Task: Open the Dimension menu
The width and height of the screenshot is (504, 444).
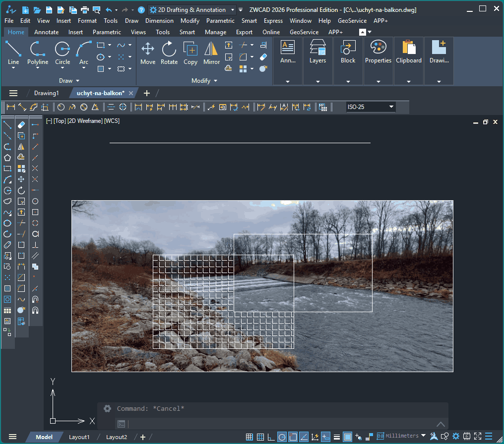Action: (x=159, y=21)
